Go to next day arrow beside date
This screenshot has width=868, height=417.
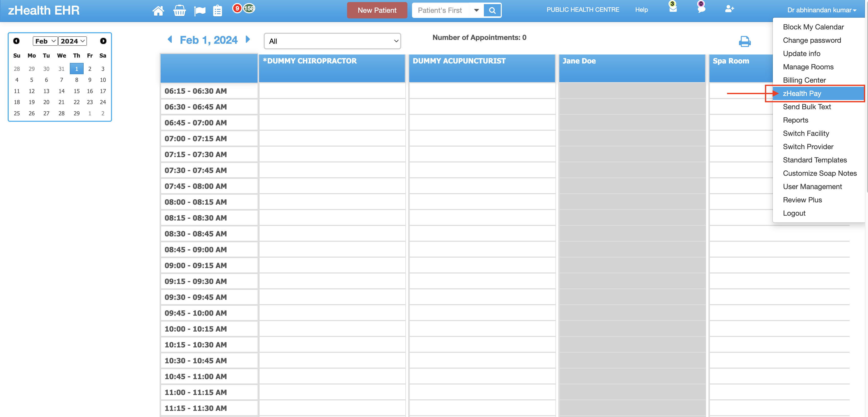[248, 39]
